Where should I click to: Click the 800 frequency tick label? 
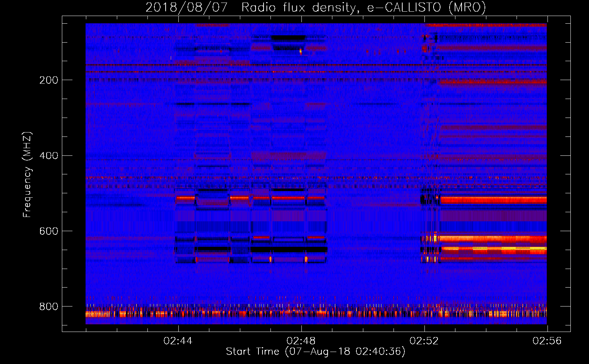49,306
